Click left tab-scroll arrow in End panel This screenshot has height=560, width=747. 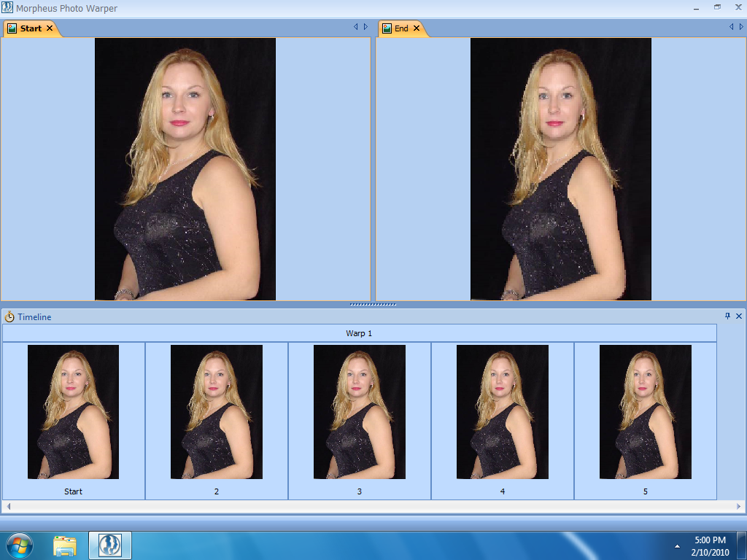[x=731, y=27]
